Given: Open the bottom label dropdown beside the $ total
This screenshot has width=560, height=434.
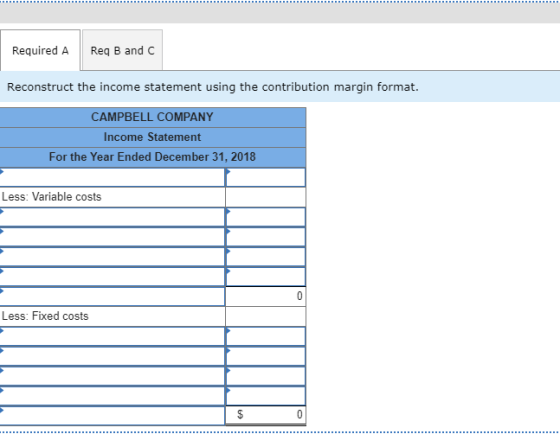Looking at the screenshot, I should 112,415.
